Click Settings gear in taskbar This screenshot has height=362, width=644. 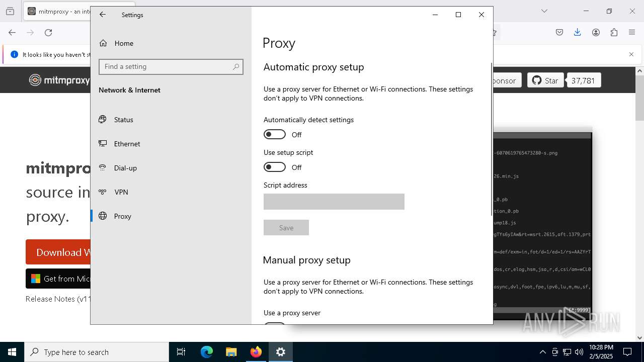tap(280, 352)
